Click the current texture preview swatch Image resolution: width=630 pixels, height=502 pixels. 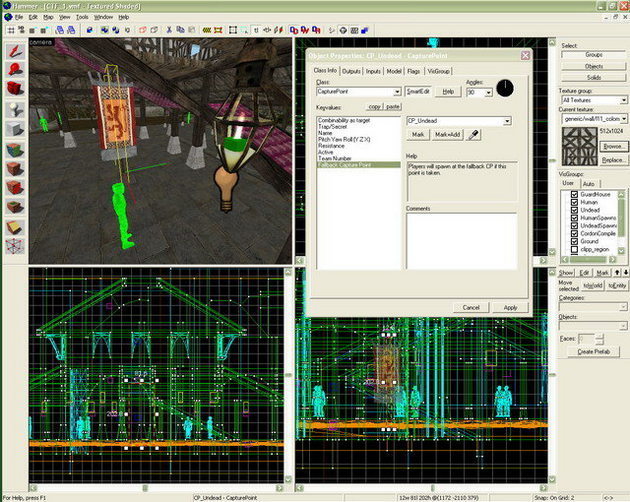click(578, 145)
